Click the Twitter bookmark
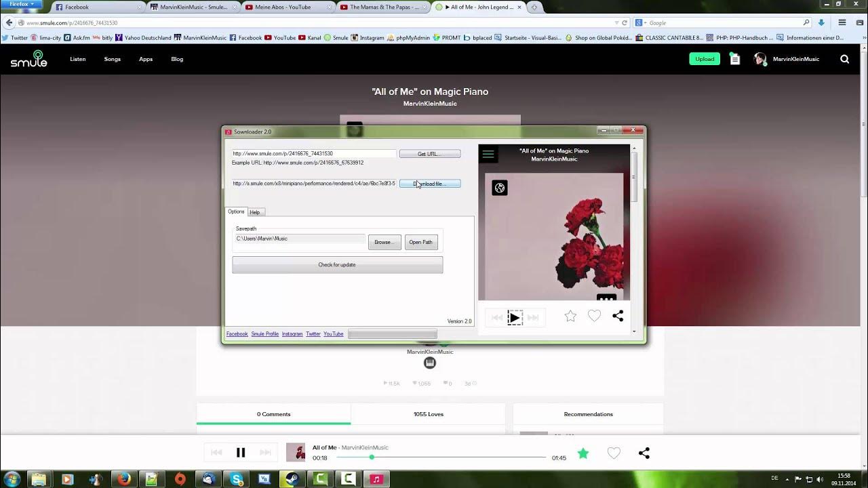This screenshot has width=868, height=488. coord(15,38)
